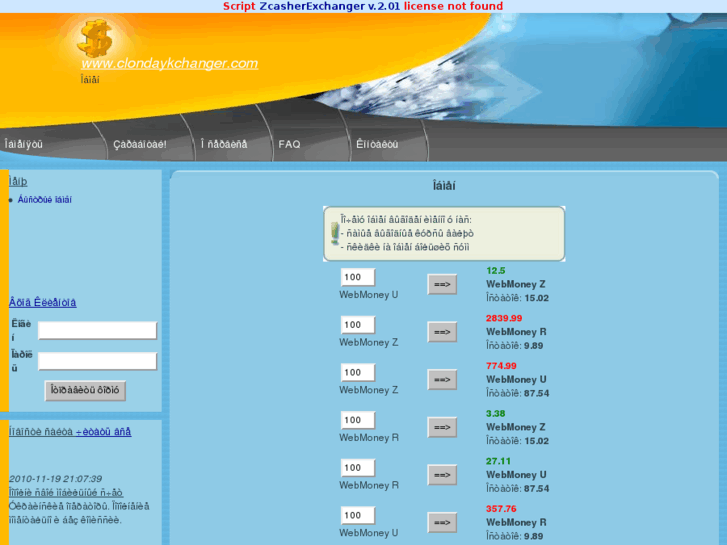
Task: Click the bold page heading above the exchange notice box
Action: pyautogui.click(x=444, y=186)
